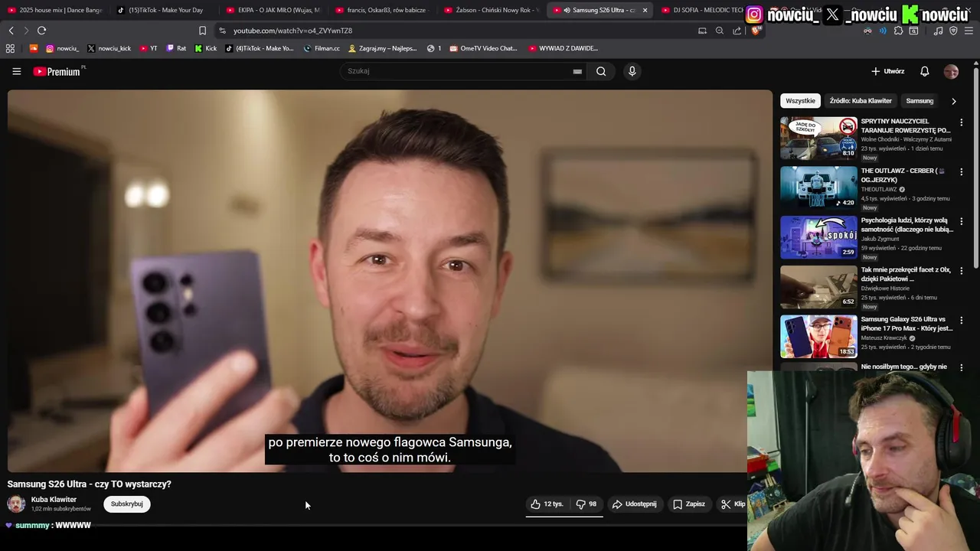Switch to 2025 house mix tab
The image size is (980, 551).
[54, 10]
